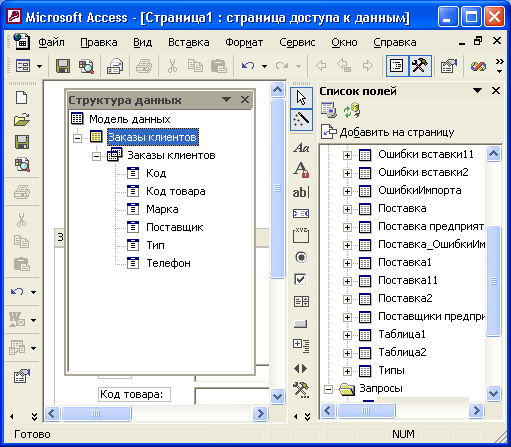
Task: Toggle the Field List button in toolbar
Action: (x=397, y=66)
